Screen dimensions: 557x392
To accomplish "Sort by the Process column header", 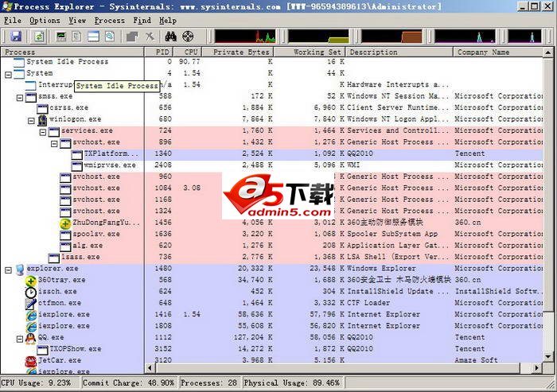I will tap(72, 52).
